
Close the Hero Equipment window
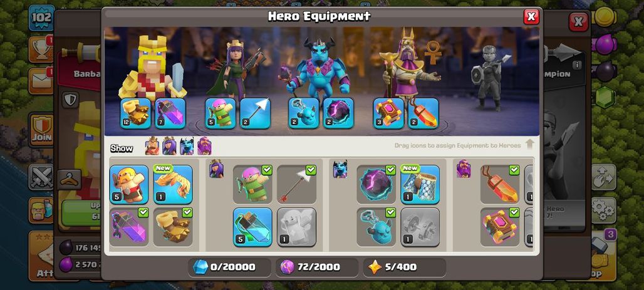(x=531, y=16)
